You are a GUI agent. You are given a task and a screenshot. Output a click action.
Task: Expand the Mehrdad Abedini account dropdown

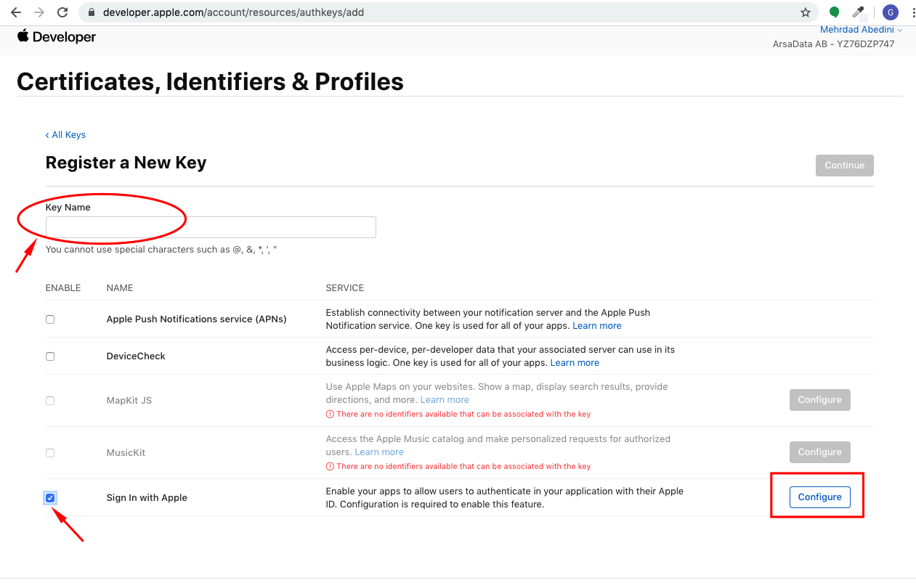pyautogui.click(x=861, y=30)
